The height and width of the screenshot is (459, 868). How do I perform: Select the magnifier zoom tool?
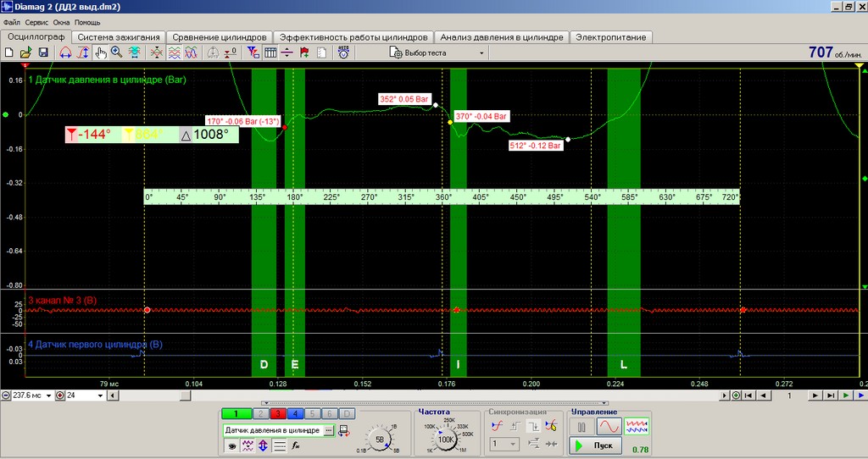pyautogui.click(x=116, y=53)
